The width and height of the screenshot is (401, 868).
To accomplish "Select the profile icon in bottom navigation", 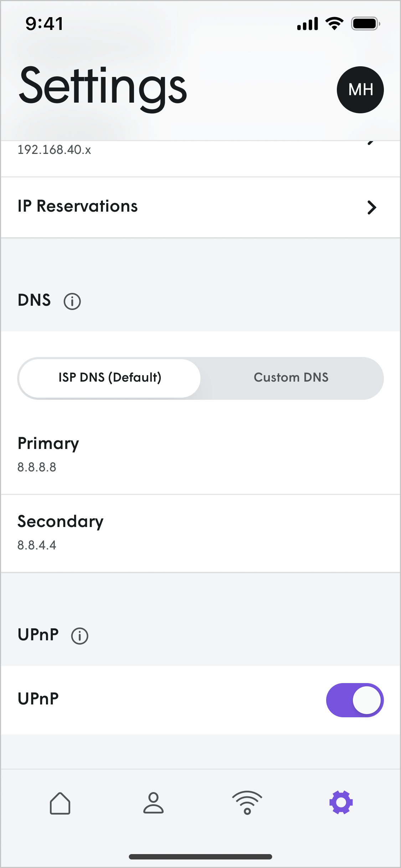I will pos(154,802).
